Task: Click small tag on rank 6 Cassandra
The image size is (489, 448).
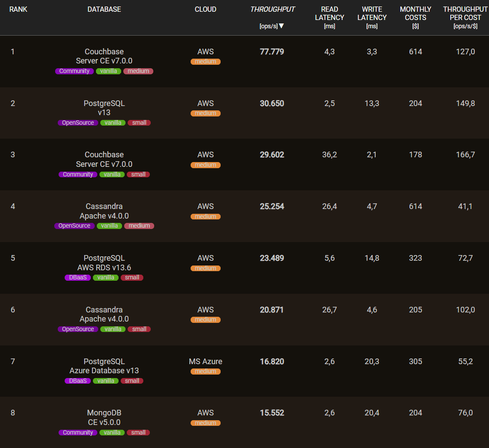Action: coord(139,329)
